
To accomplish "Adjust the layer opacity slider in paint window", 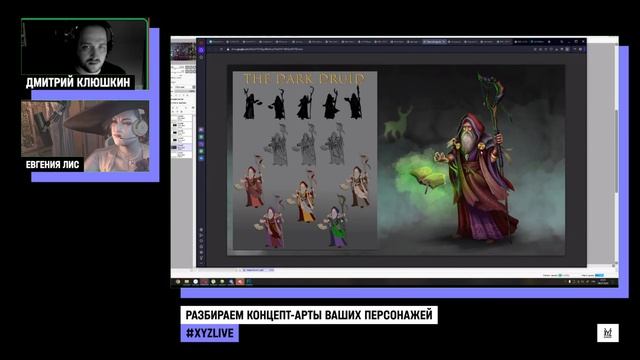I will (x=184, y=91).
